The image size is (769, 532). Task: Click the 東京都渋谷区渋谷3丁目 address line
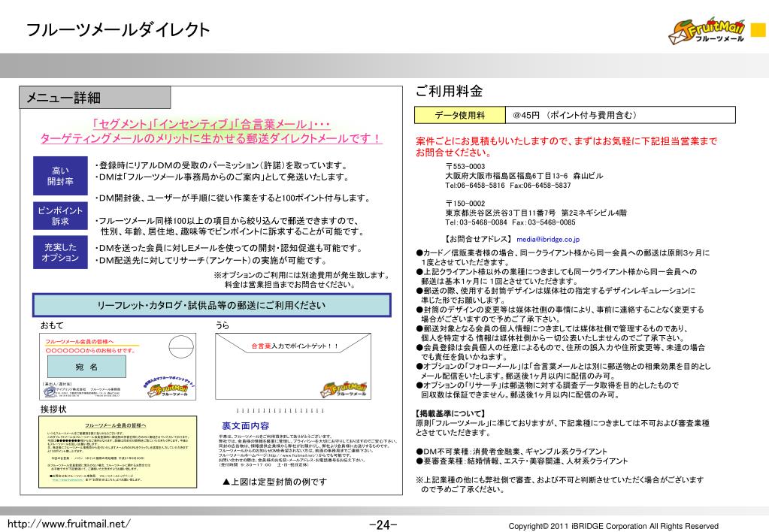point(536,213)
